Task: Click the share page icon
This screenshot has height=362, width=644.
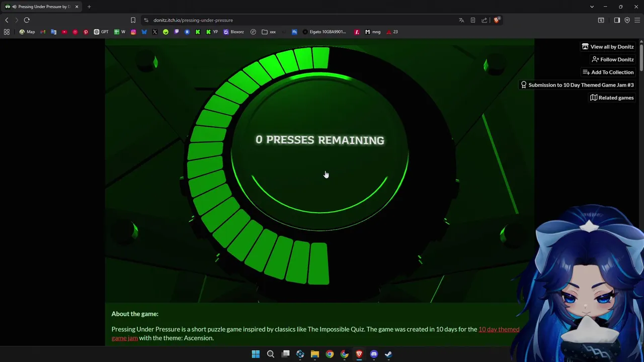Action: tap(485, 20)
